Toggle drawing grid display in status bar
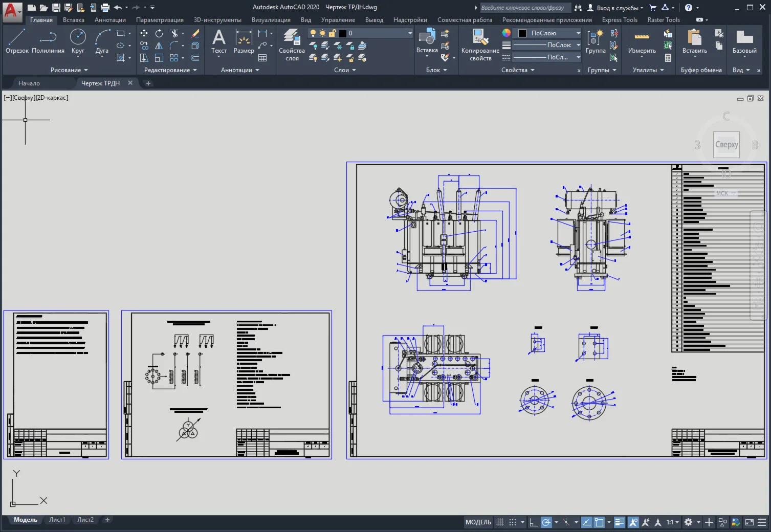The height and width of the screenshot is (532, 771). point(500,522)
